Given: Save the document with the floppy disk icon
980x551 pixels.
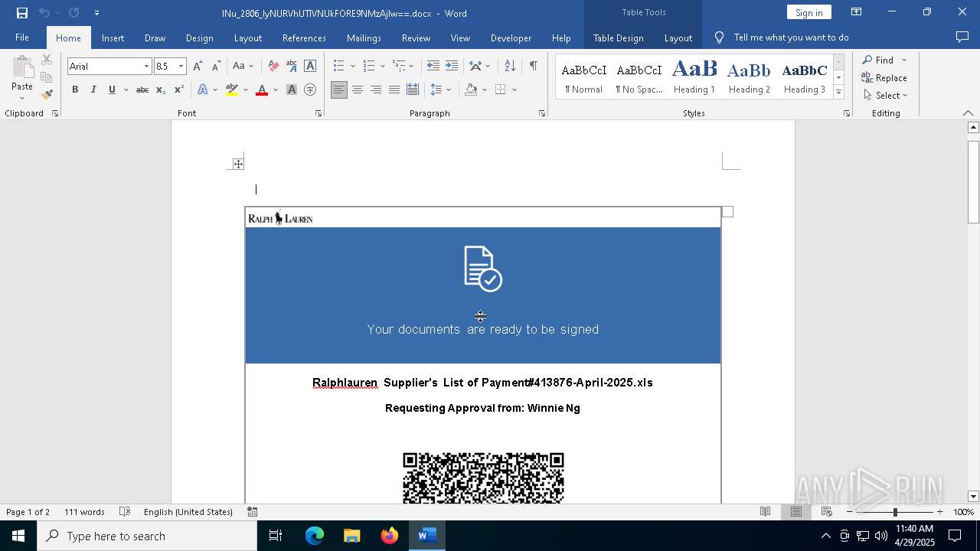Looking at the screenshot, I should click(22, 13).
